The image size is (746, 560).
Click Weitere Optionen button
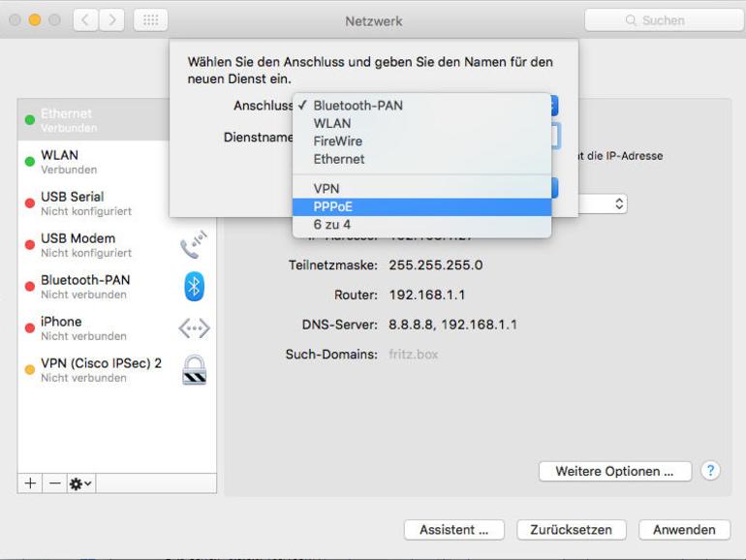click(x=614, y=472)
